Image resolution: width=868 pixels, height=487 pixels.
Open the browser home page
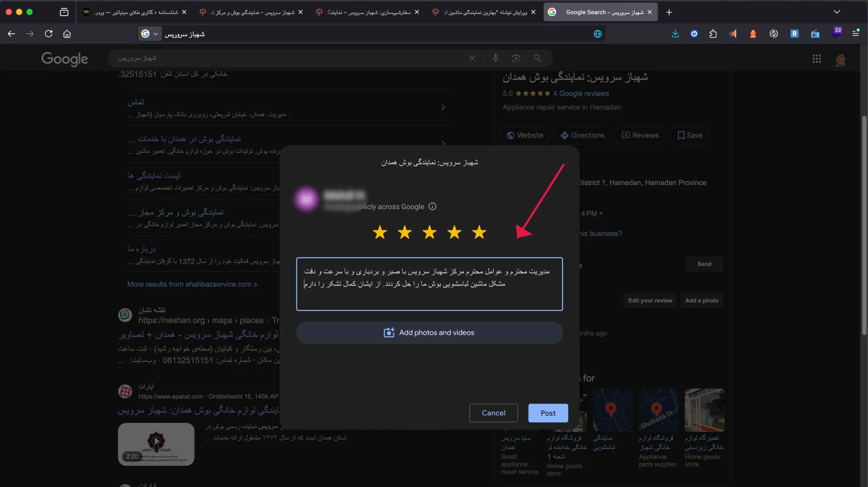point(67,34)
